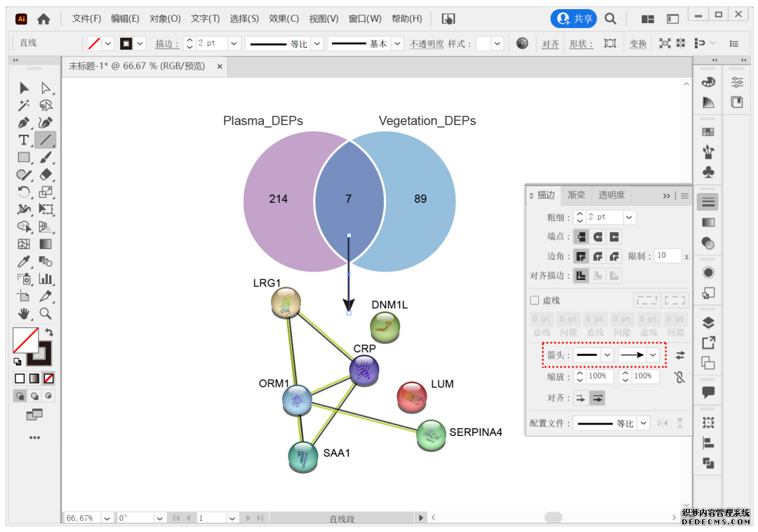Choose the Zoom tool

tap(46, 313)
